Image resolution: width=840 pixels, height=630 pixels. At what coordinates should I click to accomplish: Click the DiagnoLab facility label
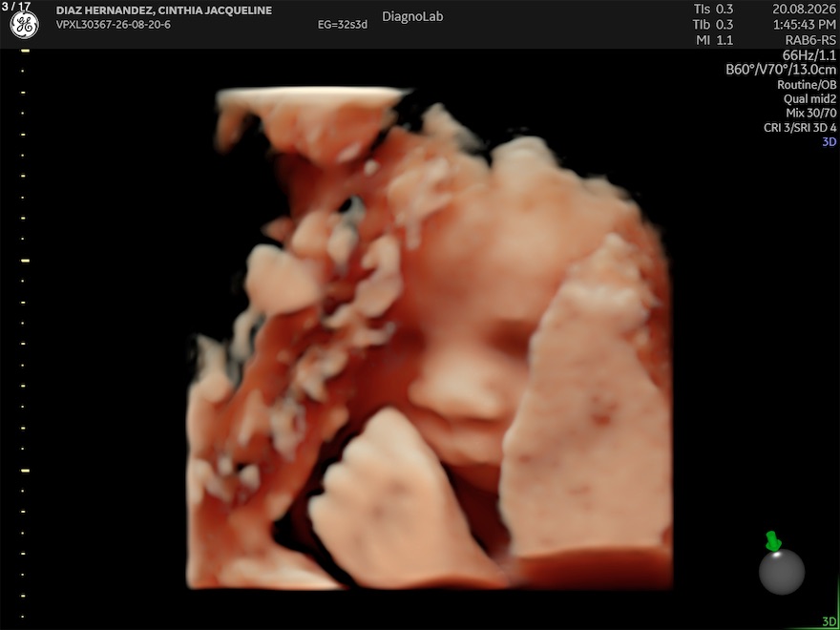pos(412,16)
